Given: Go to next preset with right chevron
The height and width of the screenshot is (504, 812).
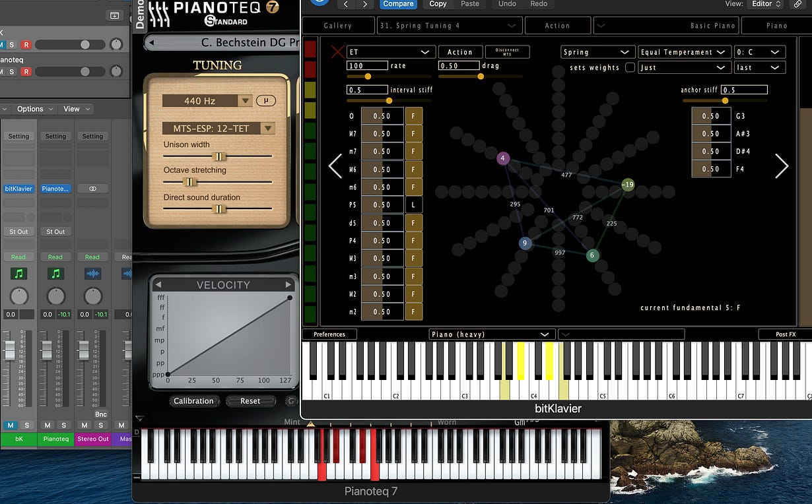Looking at the screenshot, I should coord(365,4).
